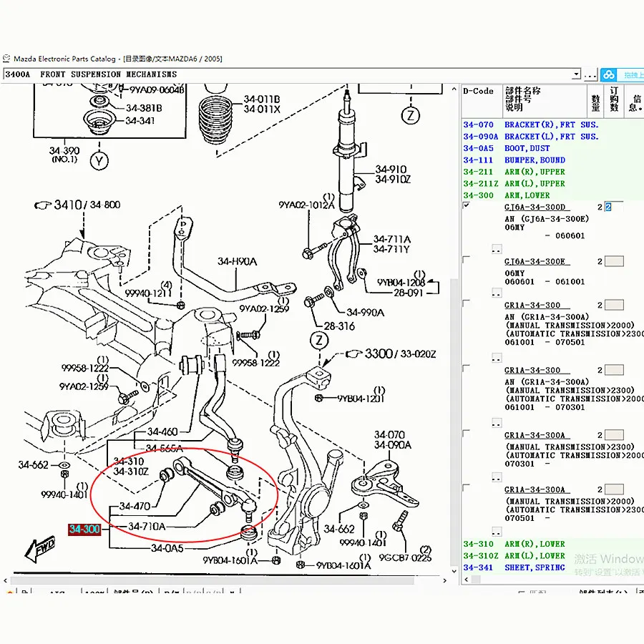Click the 3300 / 33-020Z cross-reference text
Image resolution: width=644 pixels, height=644 pixels.
coord(401,353)
